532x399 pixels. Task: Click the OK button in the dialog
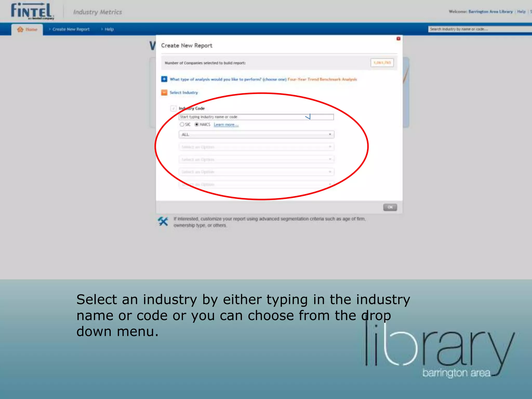click(x=390, y=207)
